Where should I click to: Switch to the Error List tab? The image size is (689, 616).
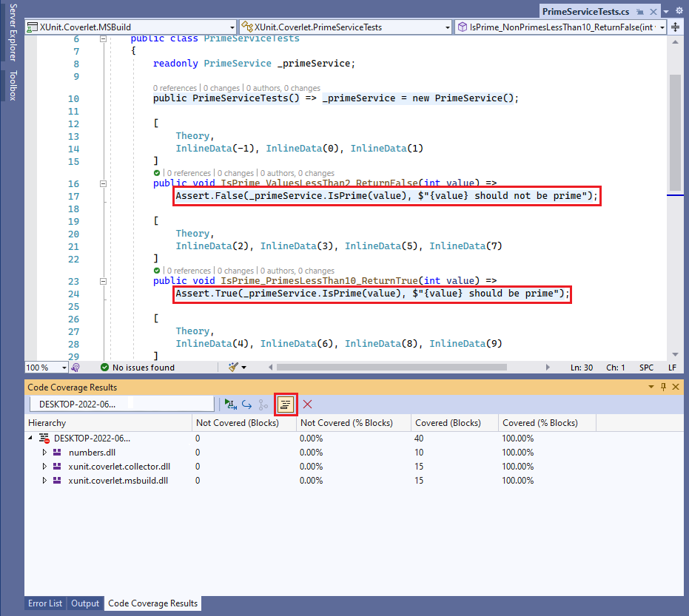pos(44,603)
